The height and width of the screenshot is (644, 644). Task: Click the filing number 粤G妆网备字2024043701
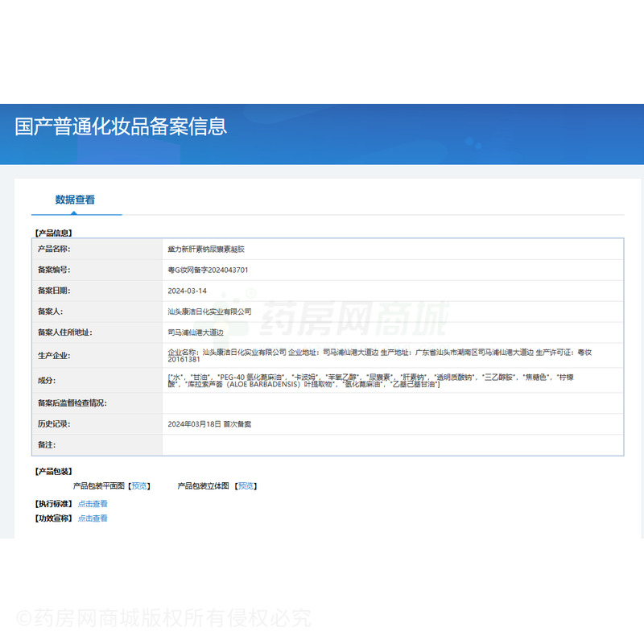tap(208, 270)
